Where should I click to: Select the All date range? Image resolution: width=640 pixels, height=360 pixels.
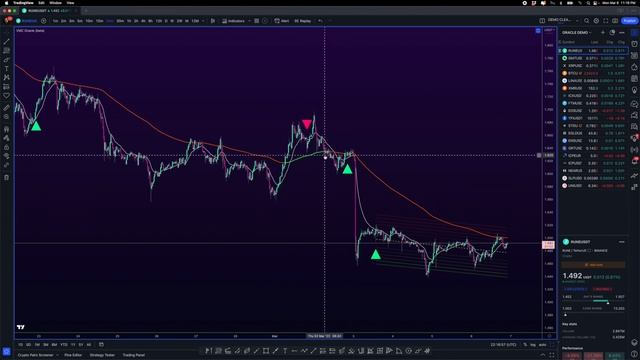tap(89, 345)
